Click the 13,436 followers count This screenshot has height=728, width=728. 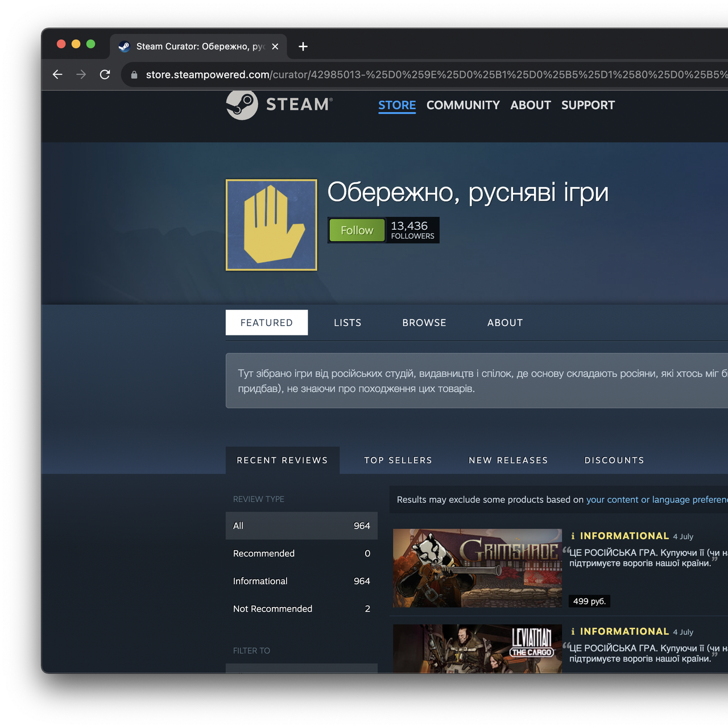(x=412, y=230)
